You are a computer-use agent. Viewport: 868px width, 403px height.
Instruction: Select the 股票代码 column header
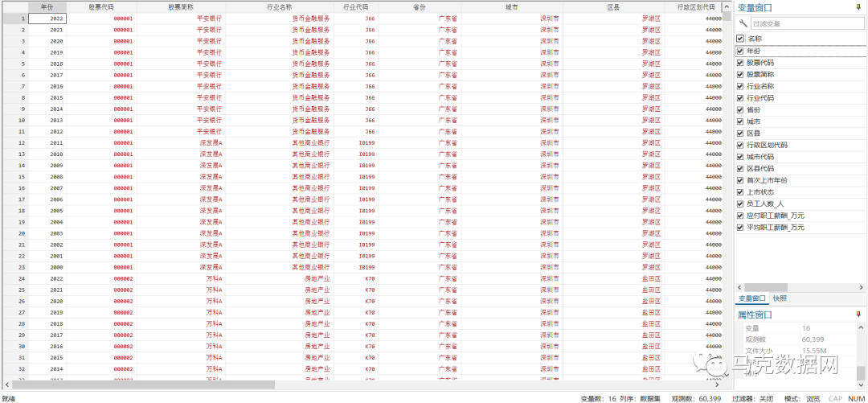point(102,7)
